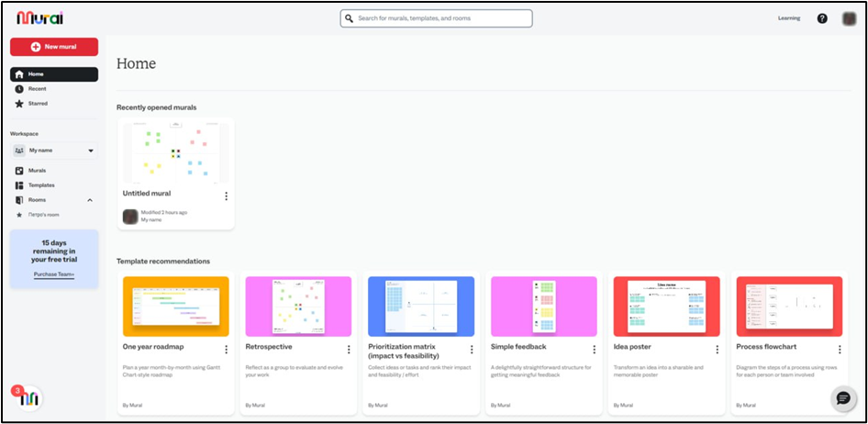Click the user profile avatar in header
Viewport: 868px width, 424px height.
849,18
